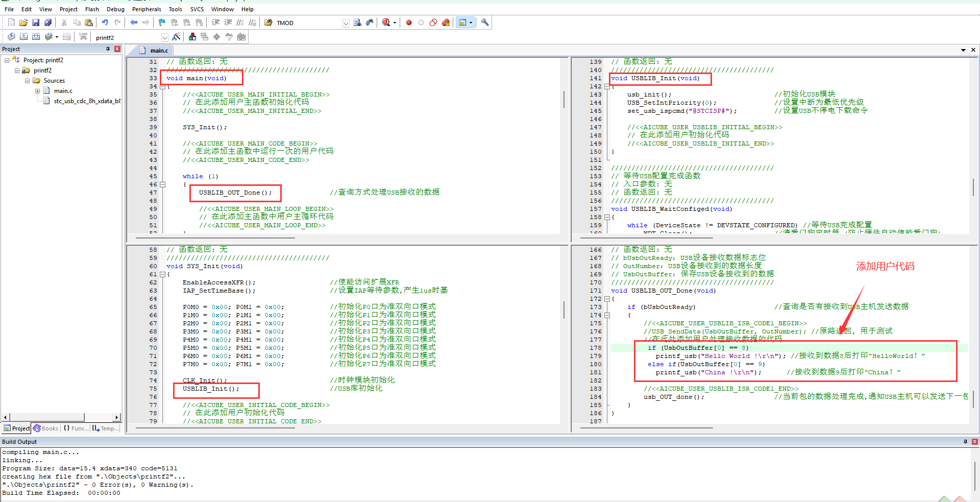Image resolution: width=980 pixels, height=502 pixels.
Task: Switch to the main.c editor tab
Action: click(x=154, y=51)
